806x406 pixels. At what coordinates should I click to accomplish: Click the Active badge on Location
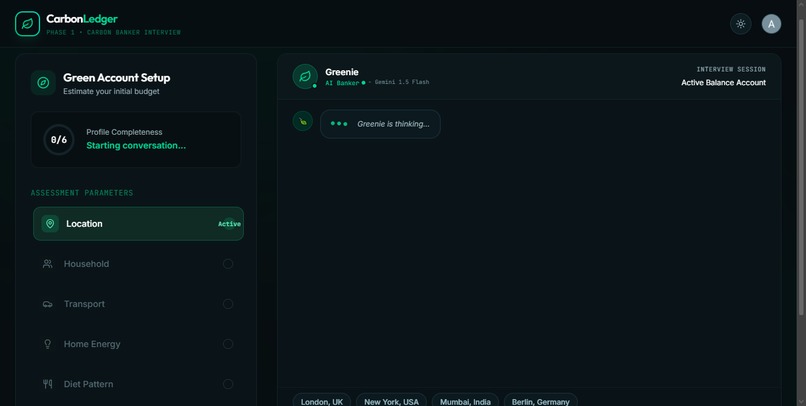click(x=229, y=224)
